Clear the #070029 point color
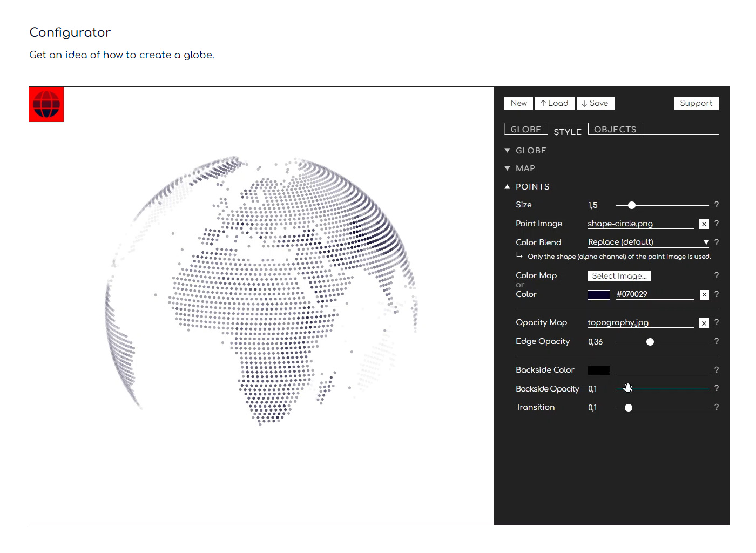Image resolution: width=756 pixels, height=553 pixels. coord(704,294)
